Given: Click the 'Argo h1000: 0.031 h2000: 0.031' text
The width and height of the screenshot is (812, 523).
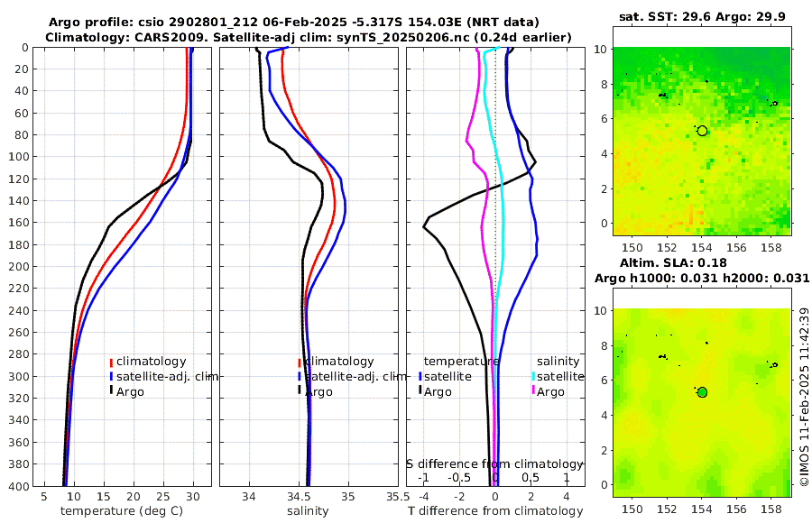Looking at the screenshot, I should 702,278.
